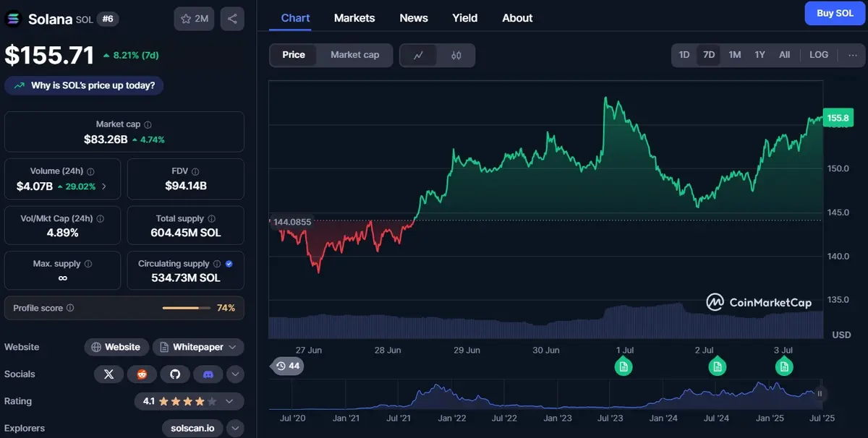The height and width of the screenshot is (438, 868).
Task: Show FDV info tooltip icon
Action: pos(195,172)
